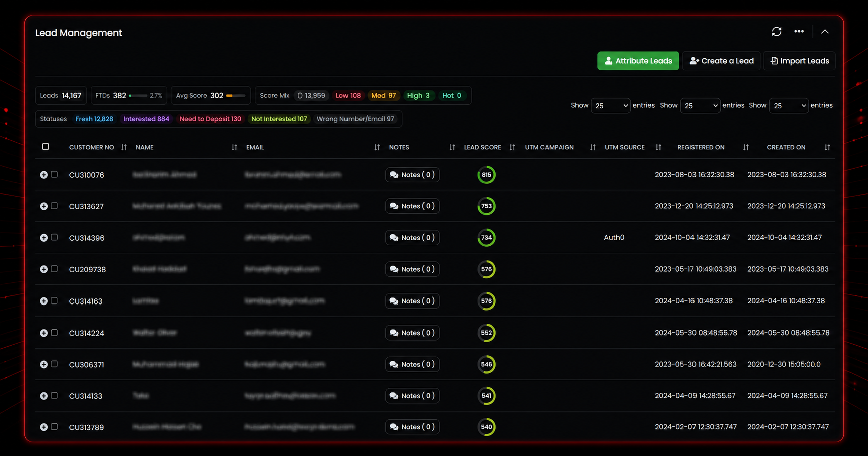Screen dimensions: 868x456
Task: Check the box for CU209738
Action: click(54, 269)
